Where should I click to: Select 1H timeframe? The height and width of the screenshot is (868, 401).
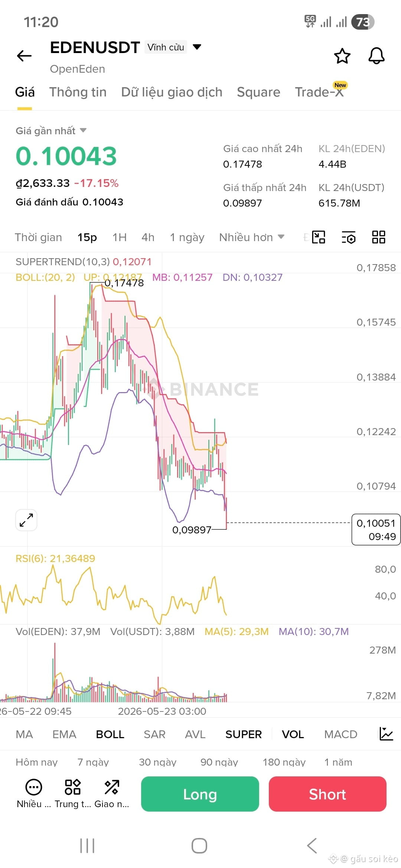coord(120,237)
